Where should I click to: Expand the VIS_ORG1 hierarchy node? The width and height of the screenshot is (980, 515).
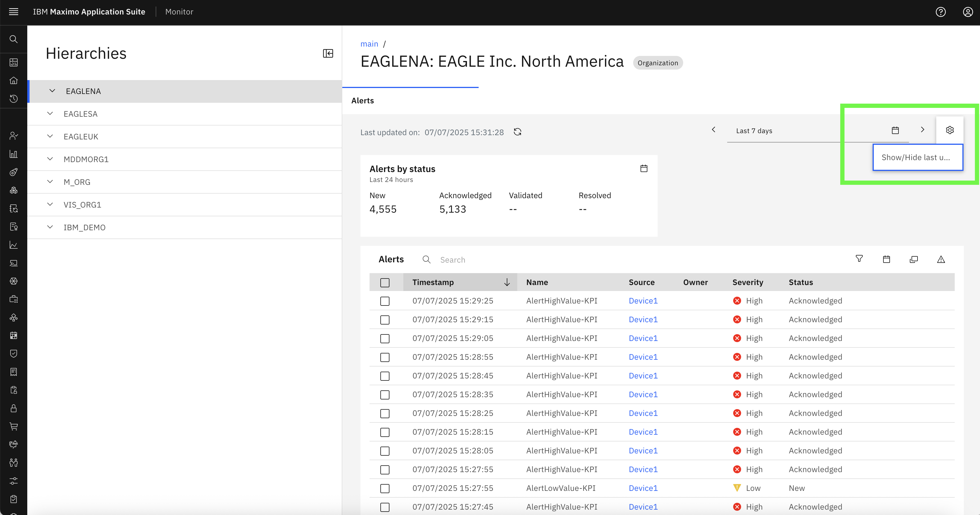[50, 204]
